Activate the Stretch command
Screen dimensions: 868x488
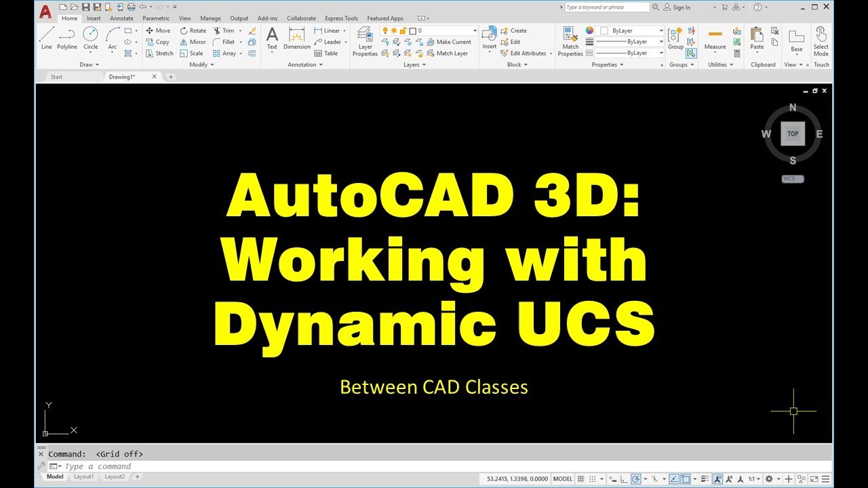159,53
